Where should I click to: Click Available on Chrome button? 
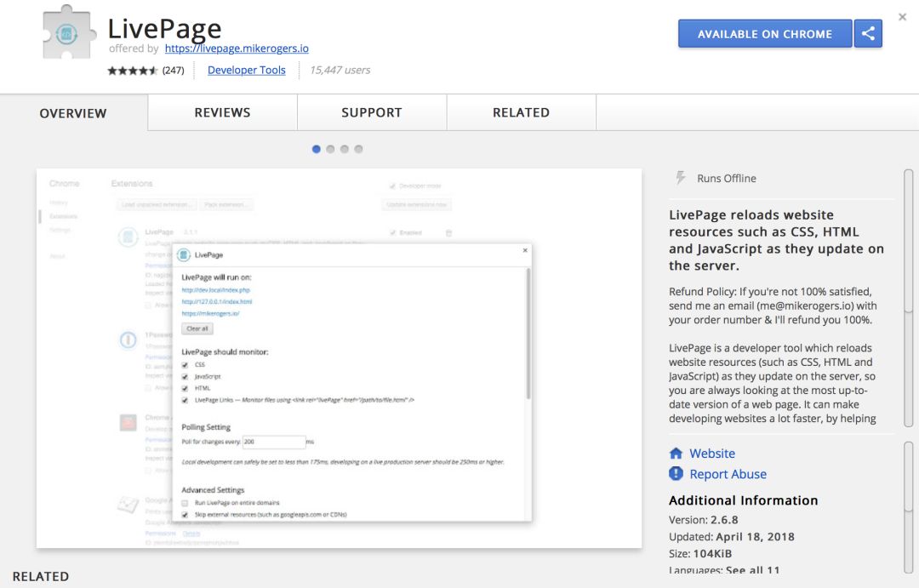[765, 33]
